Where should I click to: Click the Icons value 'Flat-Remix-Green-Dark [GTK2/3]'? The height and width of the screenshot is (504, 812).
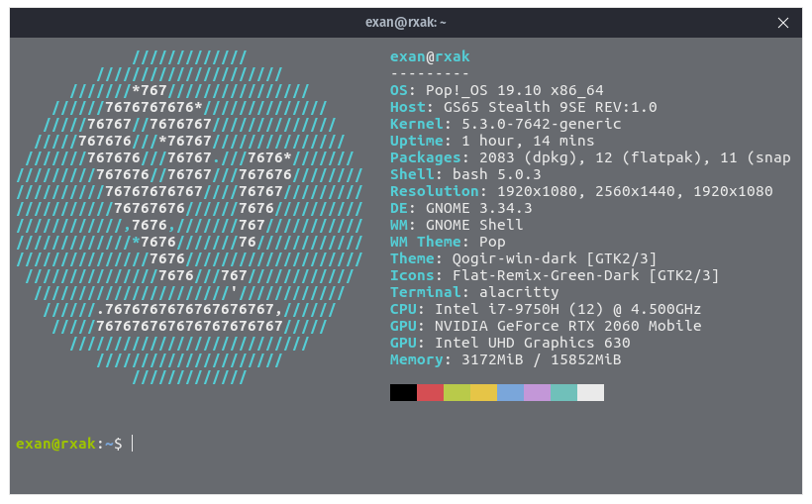585,275
